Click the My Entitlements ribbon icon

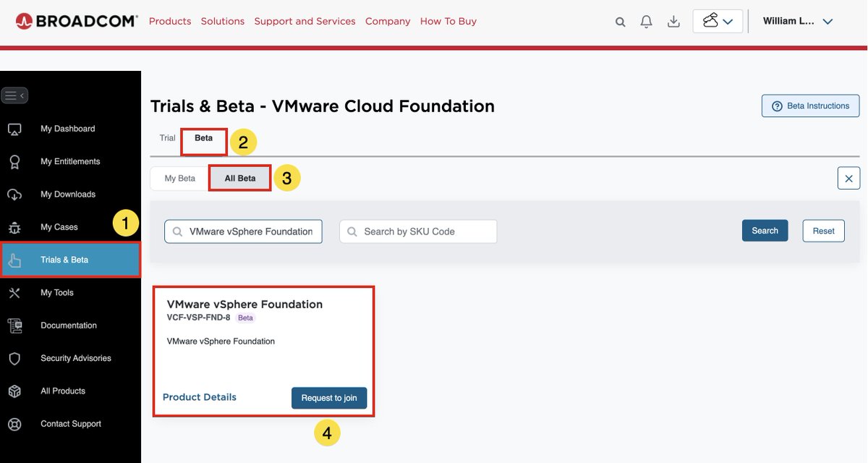[x=14, y=162]
